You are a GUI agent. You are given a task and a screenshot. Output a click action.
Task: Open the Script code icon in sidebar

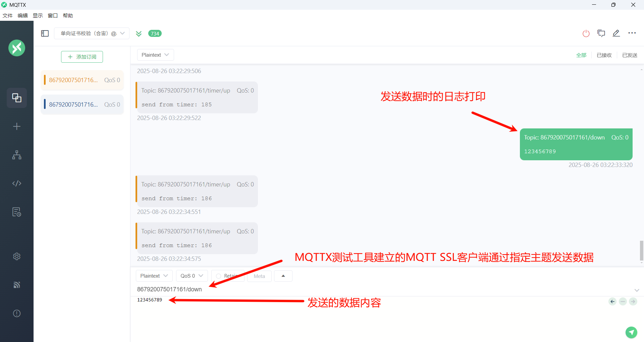pos(17,183)
